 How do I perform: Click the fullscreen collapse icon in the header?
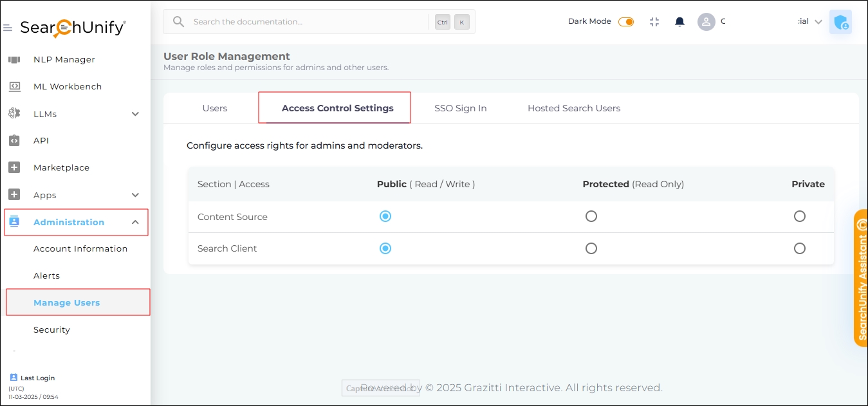[x=654, y=21]
